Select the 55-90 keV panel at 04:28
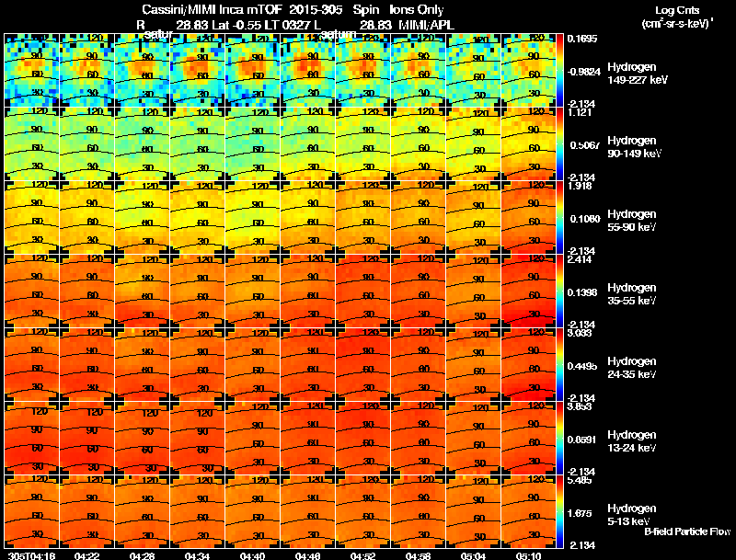Image resolution: width=736 pixels, height=560 pixels. point(143,217)
